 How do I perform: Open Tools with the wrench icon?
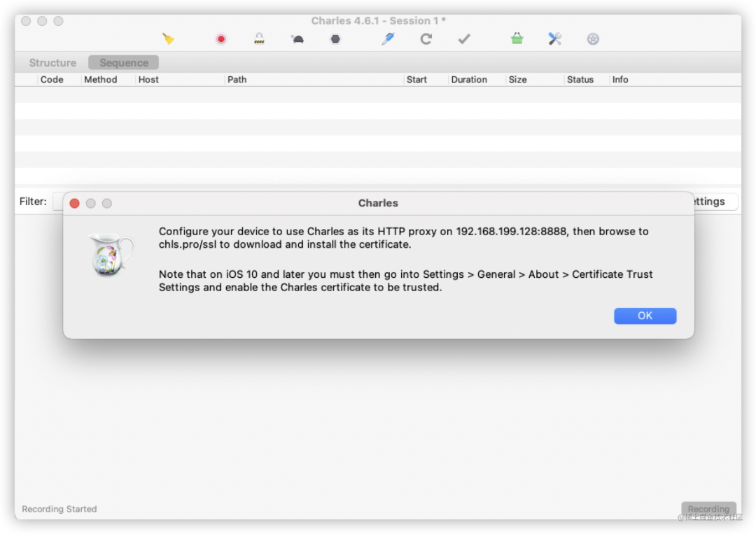coord(555,38)
